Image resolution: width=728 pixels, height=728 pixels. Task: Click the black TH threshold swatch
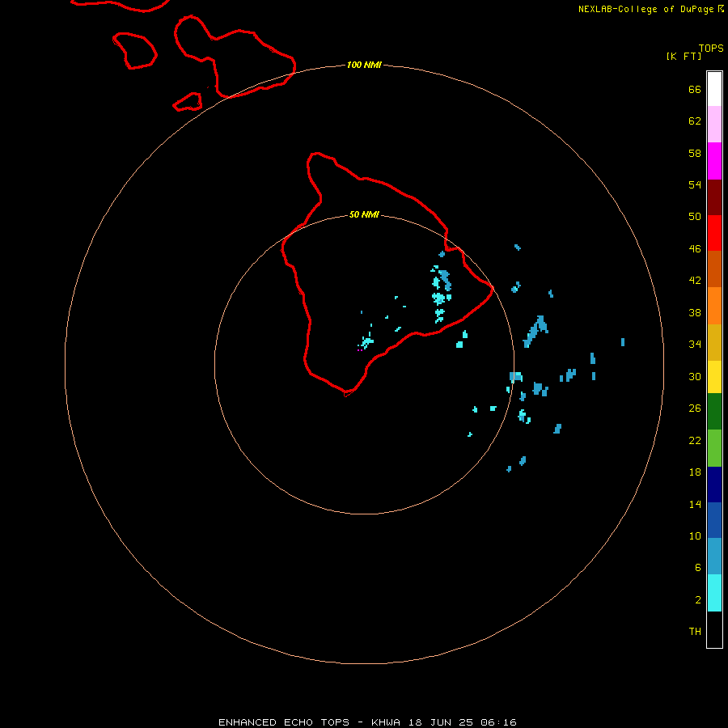[714, 629]
